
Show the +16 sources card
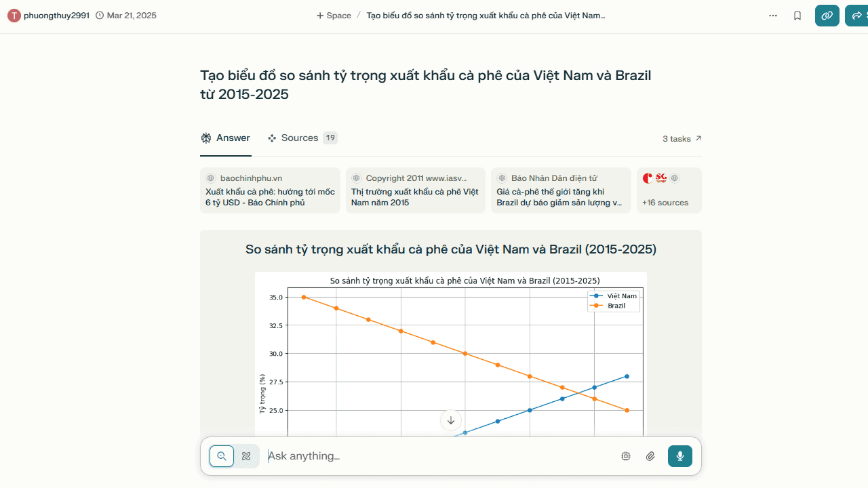[669, 190]
